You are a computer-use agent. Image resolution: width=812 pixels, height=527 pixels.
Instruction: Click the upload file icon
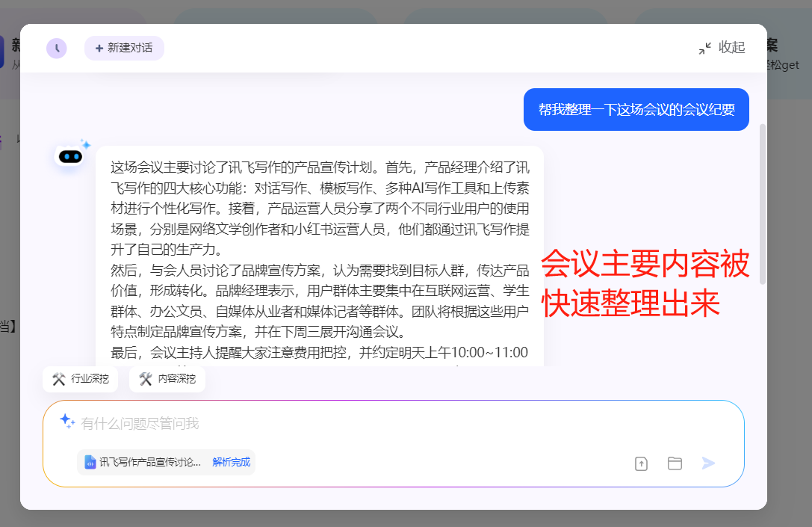(x=641, y=463)
